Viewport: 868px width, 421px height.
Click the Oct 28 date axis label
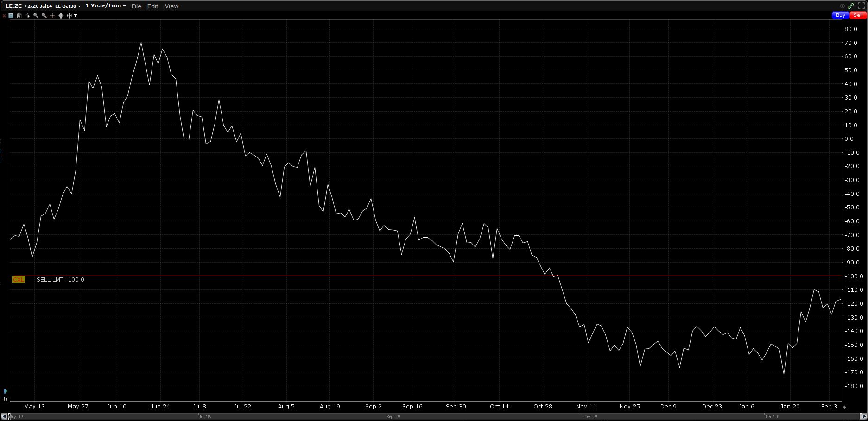coord(543,406)
